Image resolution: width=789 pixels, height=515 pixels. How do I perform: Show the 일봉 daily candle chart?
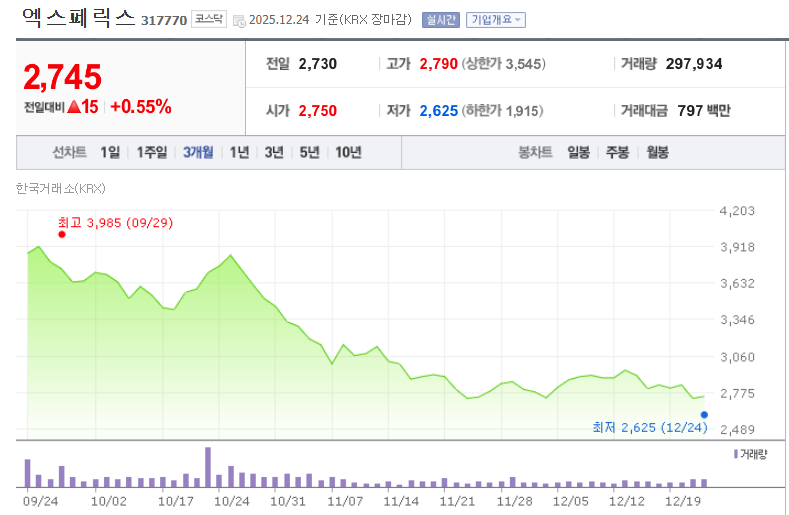point(579,152)
